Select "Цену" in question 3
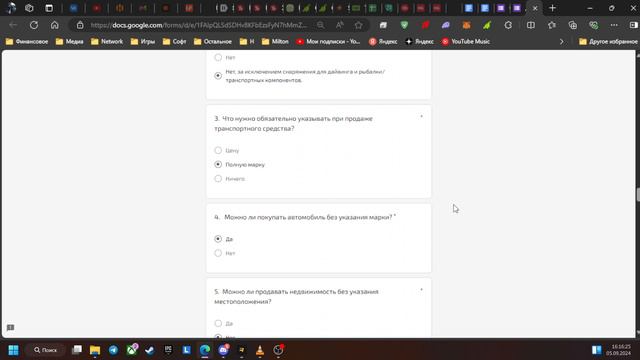Viewport: 640px width, 360px height. tap(218, 150)
